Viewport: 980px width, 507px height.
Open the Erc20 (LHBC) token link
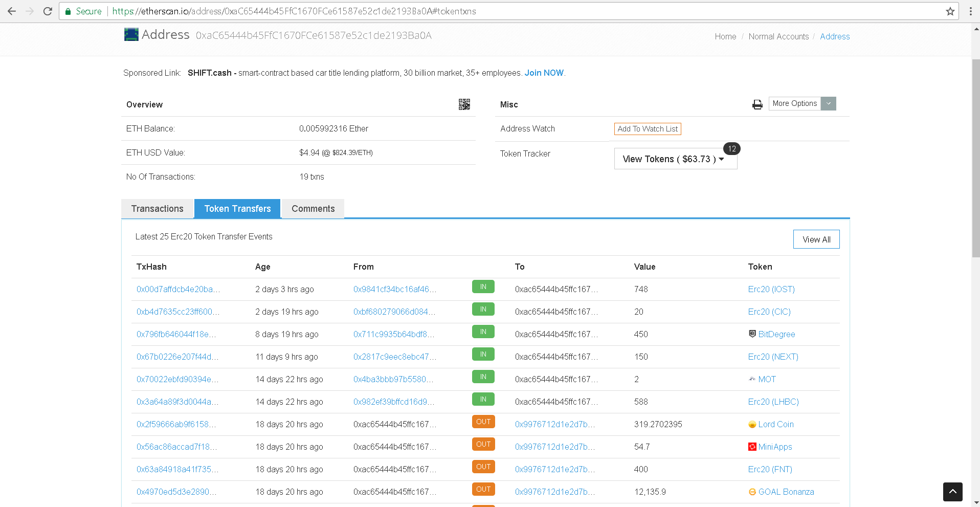(x=773, y=402)
